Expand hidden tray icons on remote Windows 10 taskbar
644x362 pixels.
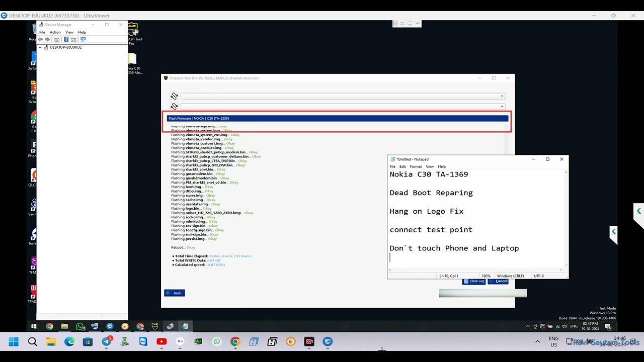528,326
